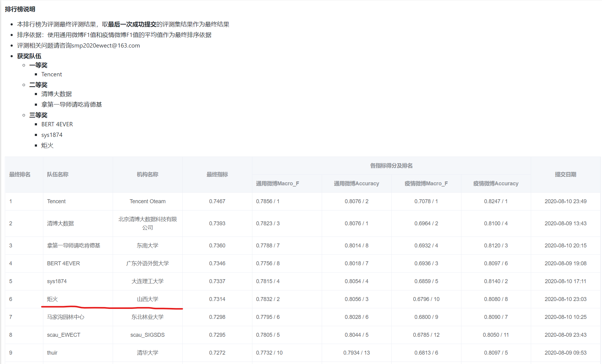602x364 pixels.
Task: Click the 疫情微博Accuracy column header
Action: click(x=496, y=184)
